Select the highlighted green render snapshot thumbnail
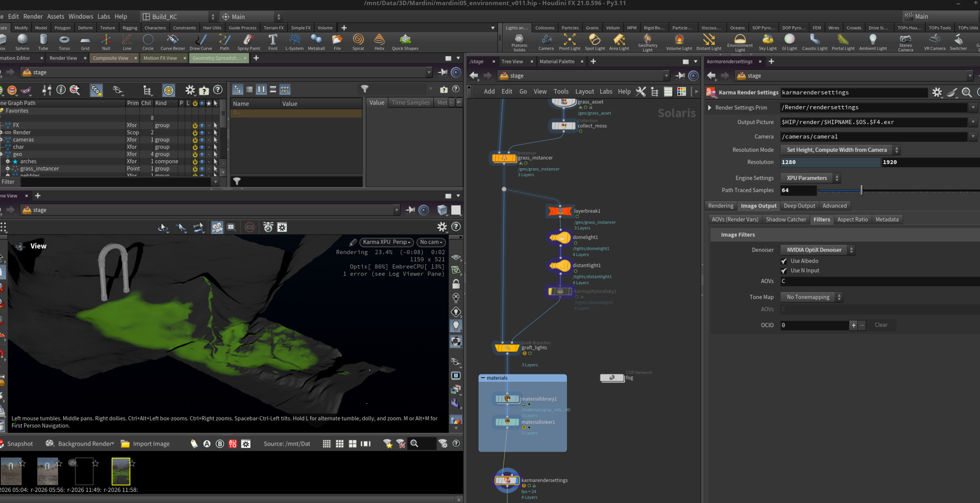The image size is (980, 503). (121, 471)
